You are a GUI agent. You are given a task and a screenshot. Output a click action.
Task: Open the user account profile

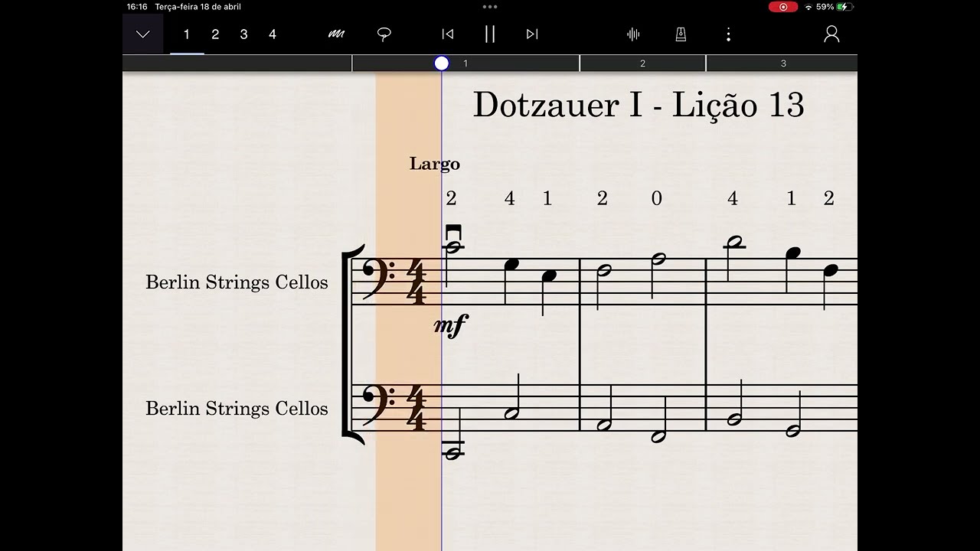pos(831,34)
